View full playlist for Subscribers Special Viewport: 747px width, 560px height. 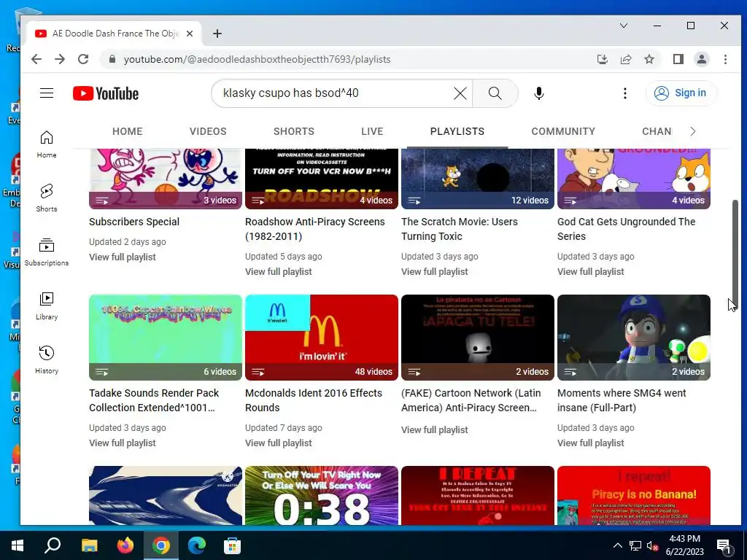point(123,257)
